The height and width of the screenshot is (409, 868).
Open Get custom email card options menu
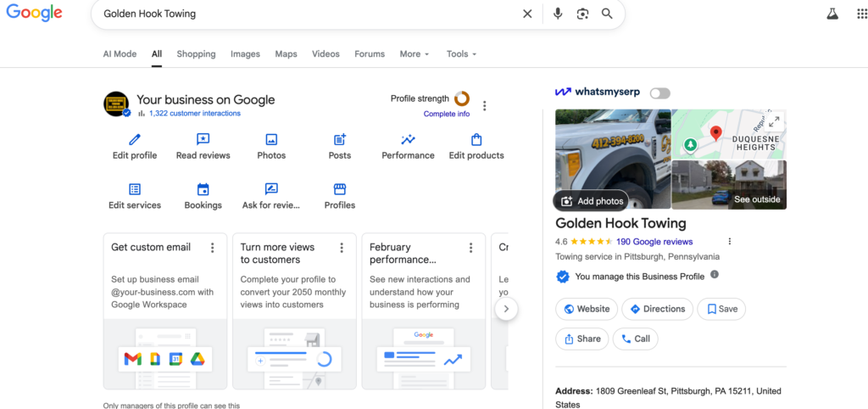213,248
